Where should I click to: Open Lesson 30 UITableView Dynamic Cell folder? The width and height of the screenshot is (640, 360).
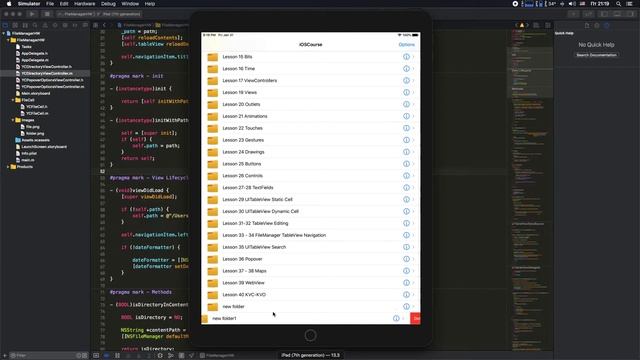point(311,211)
